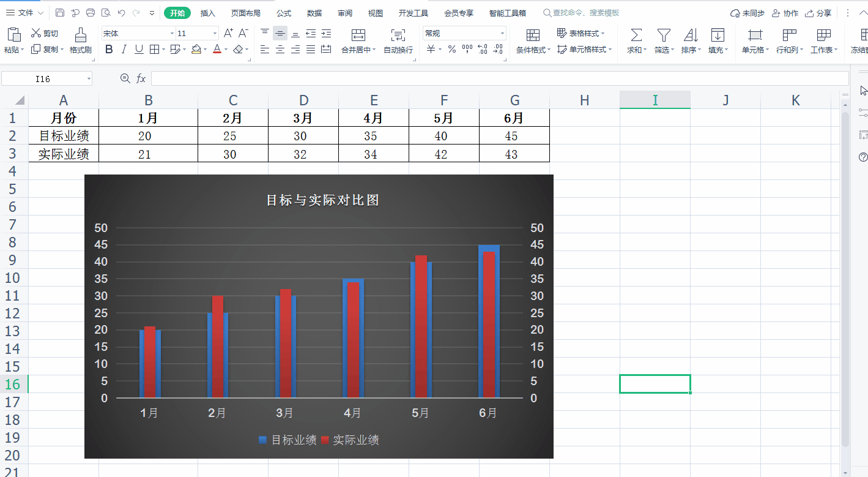Apply the yellow fill color
Image resolution: width=868 pixels, height=477 pixels.
coord(196,50)
